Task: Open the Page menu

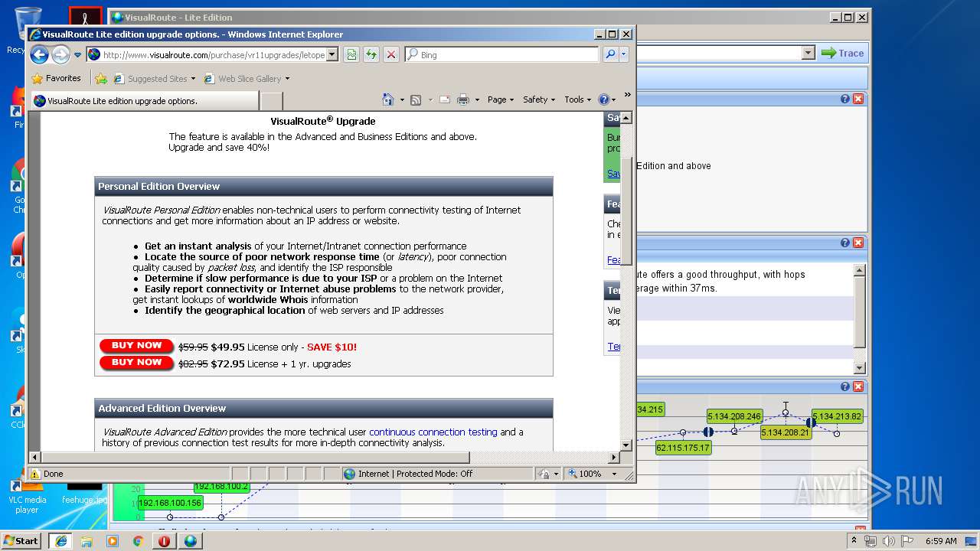Action: click(501, 99)
